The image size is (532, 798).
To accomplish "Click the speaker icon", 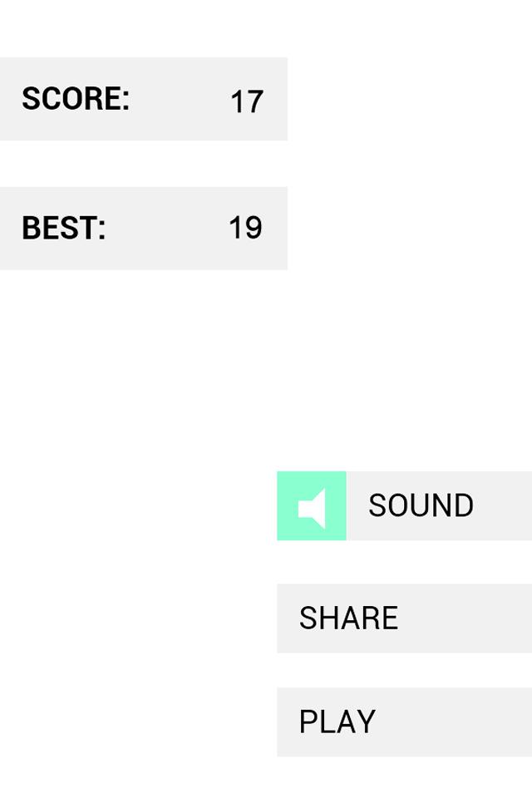I will click(x=312, y=506).
